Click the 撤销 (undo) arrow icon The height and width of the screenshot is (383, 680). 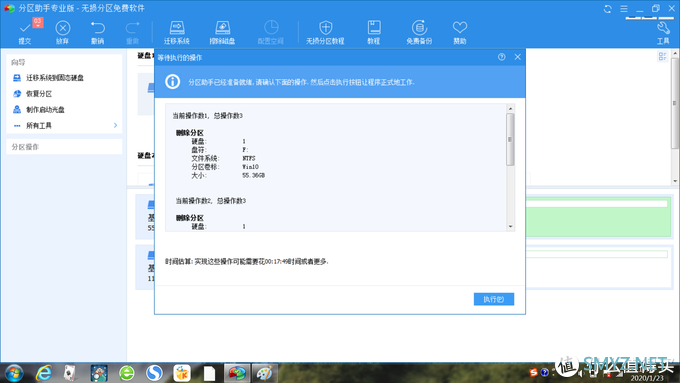98,28
